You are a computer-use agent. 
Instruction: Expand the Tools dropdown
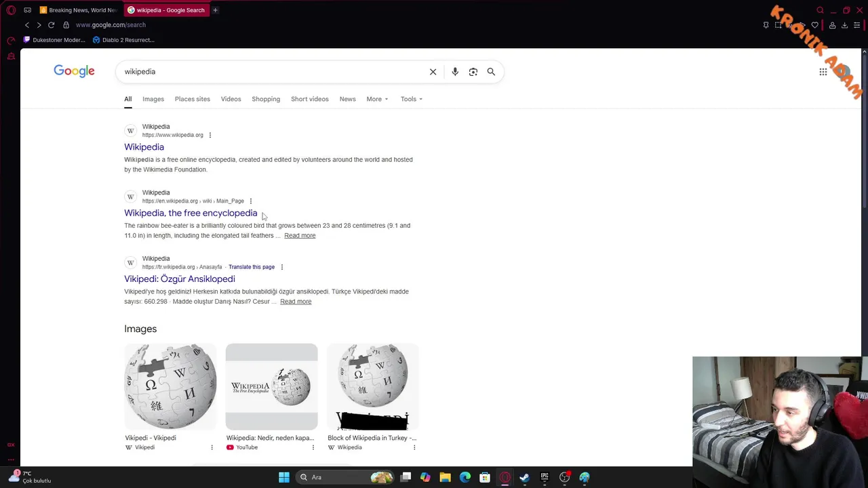(x=411, y=99)
